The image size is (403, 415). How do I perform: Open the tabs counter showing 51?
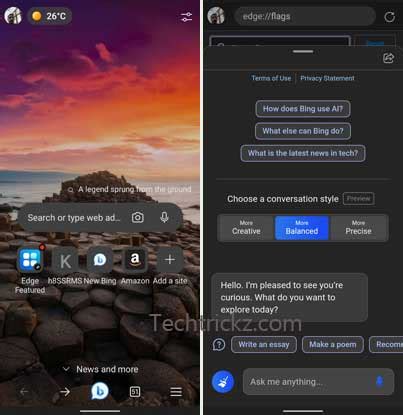point(135,392)
